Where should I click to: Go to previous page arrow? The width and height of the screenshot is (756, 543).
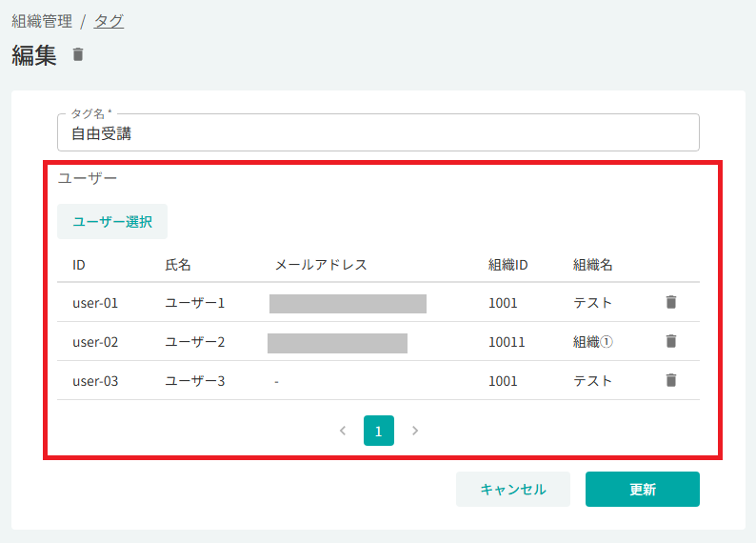[343, 431]
